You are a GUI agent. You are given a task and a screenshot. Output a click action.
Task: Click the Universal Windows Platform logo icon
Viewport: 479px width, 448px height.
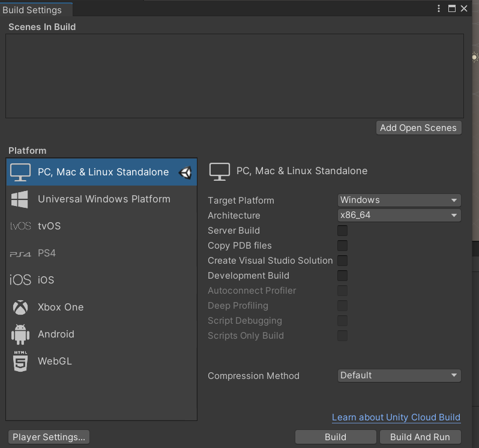click(20, 199)
